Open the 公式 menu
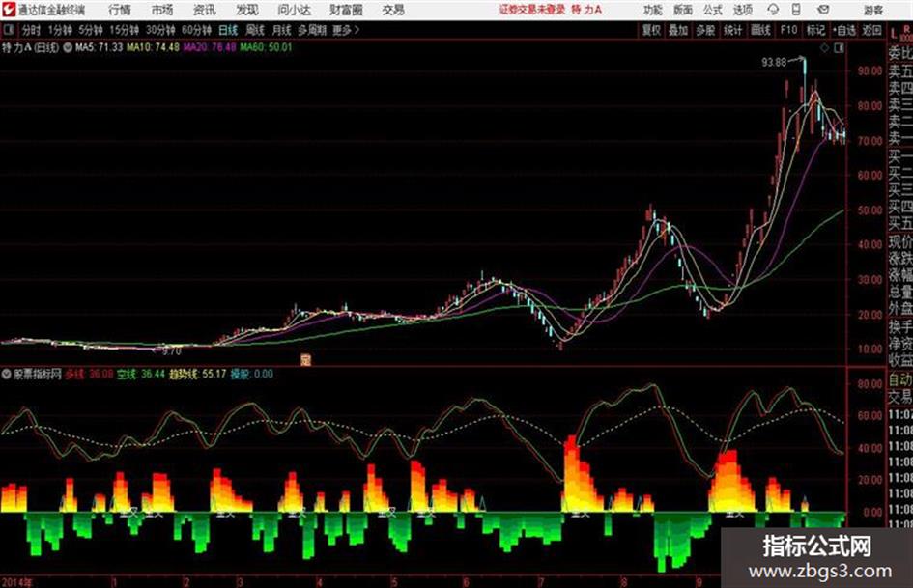Viewport: 913px width, 588px height. pyautogui.click(x=713, y=10)
